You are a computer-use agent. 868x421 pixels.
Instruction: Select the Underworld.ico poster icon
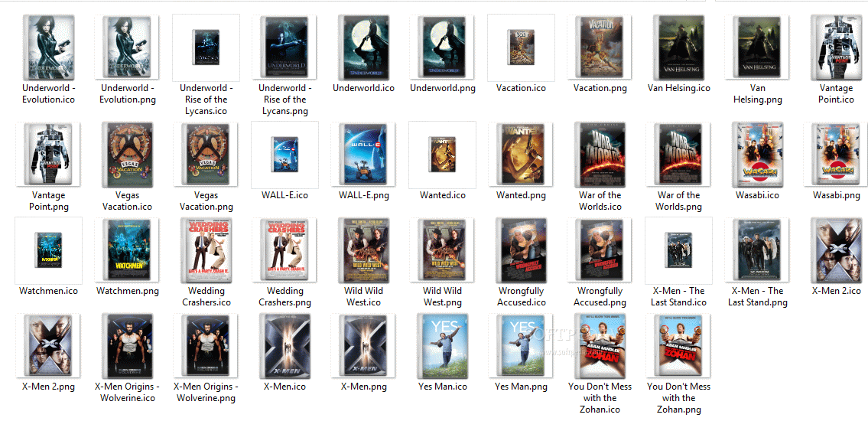coord(363,47)
